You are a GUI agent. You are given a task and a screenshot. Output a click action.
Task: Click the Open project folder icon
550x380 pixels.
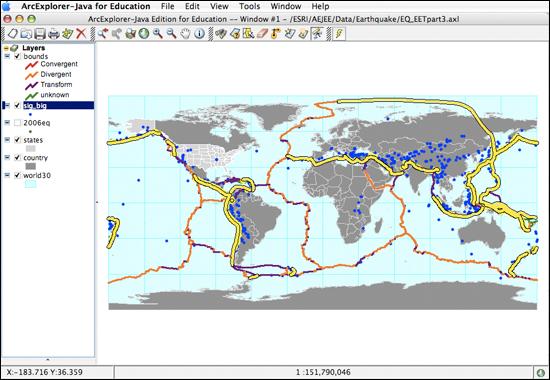tap(26, 34)
